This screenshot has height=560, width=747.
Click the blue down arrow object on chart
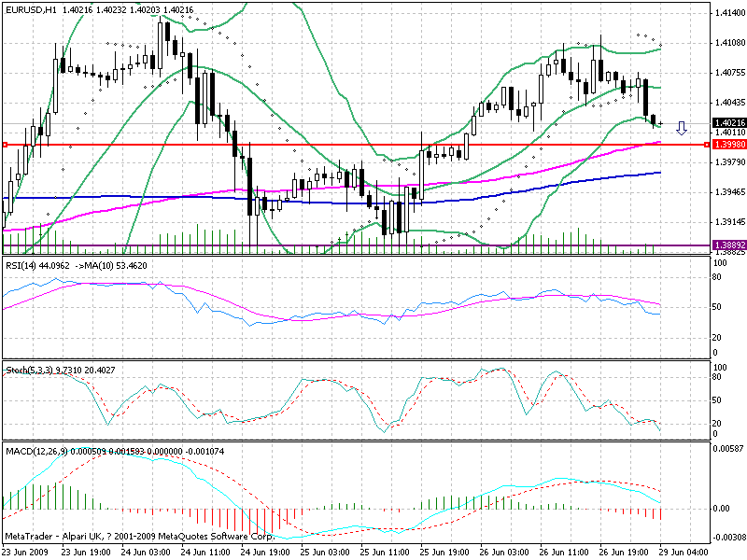point(682,128)
